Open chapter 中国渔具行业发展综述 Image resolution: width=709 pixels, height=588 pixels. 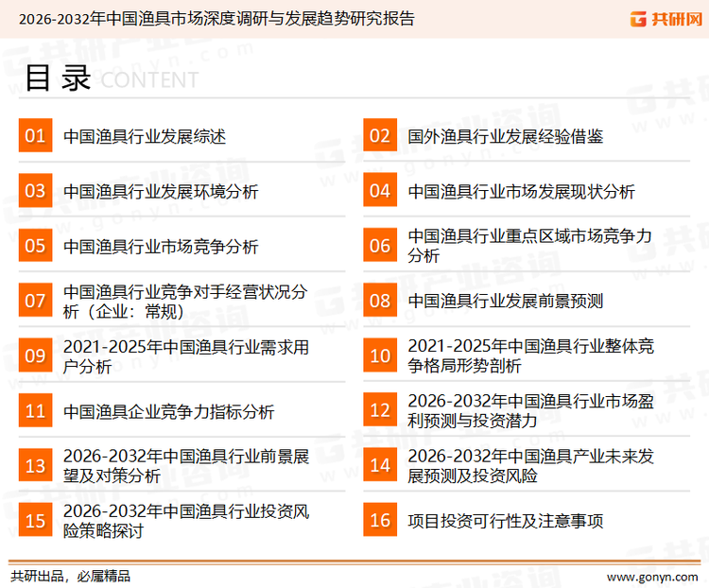tap(145, 136)
